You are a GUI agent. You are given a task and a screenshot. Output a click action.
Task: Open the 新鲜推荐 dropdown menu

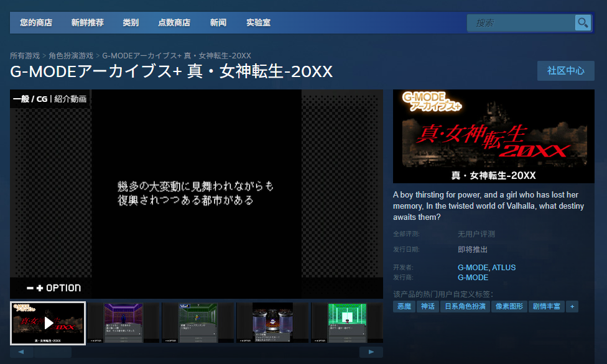(87, 22)
